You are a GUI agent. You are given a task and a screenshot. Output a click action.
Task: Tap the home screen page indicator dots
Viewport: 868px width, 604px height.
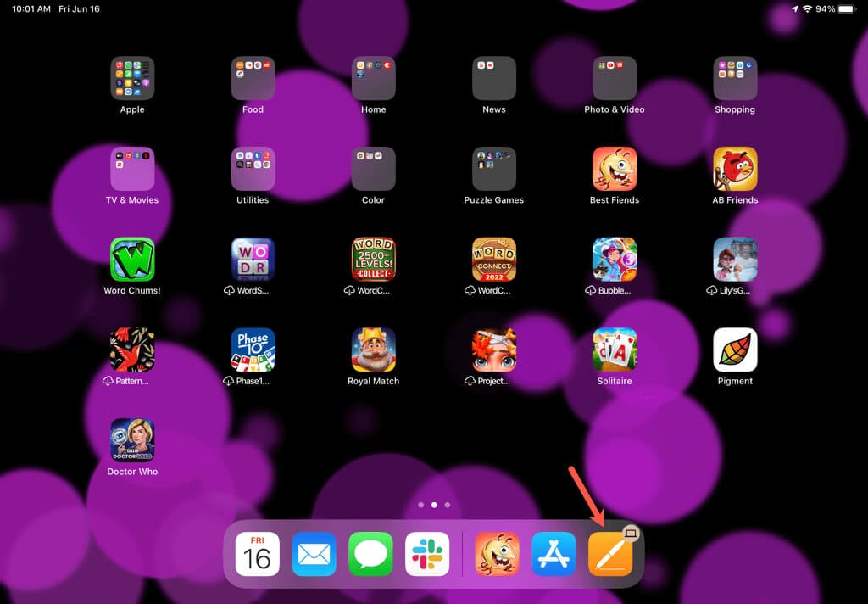[x=434, y=505]
